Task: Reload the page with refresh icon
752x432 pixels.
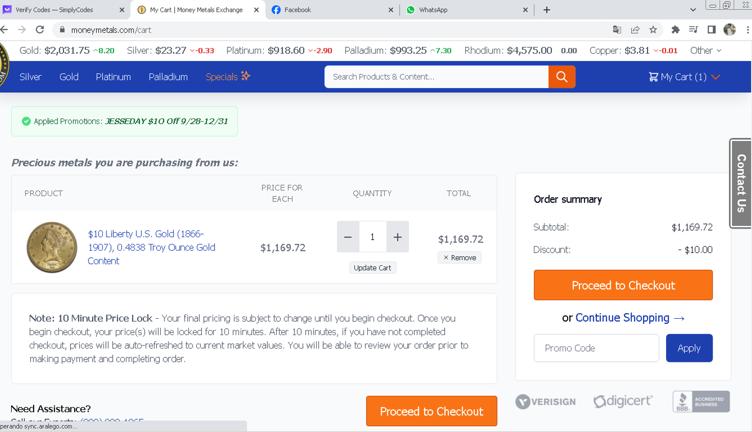Action: [40, 30]
